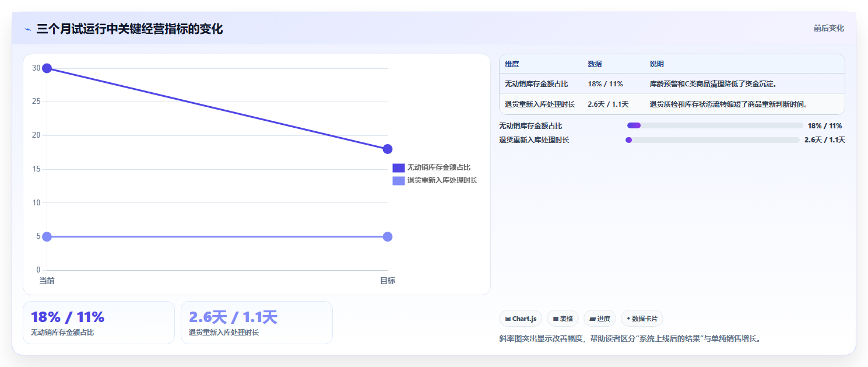The height and width of the screenshot is (367, 868).
Task: Click the 2.6天 / 1.1天 table cell
Action: point(608,104)
